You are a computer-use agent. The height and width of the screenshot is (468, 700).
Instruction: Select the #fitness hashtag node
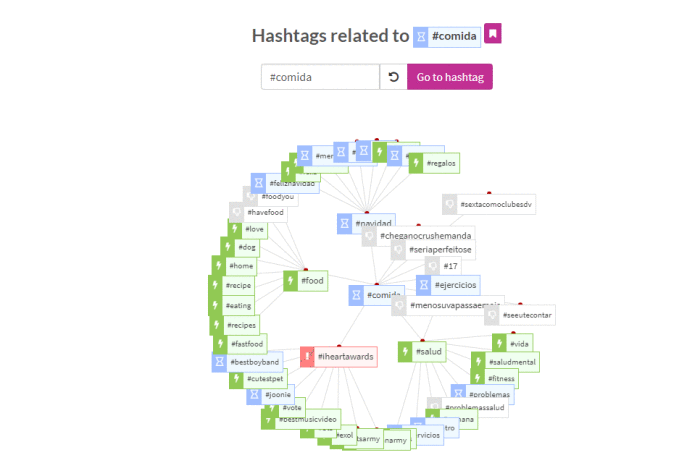click(500, 379)
